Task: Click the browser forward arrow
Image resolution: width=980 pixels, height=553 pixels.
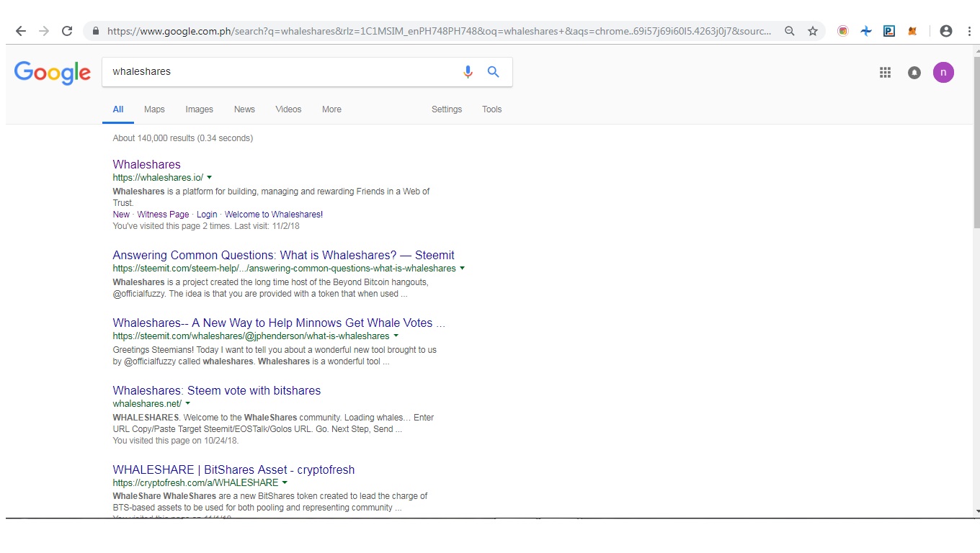Action: click(44, 31)
